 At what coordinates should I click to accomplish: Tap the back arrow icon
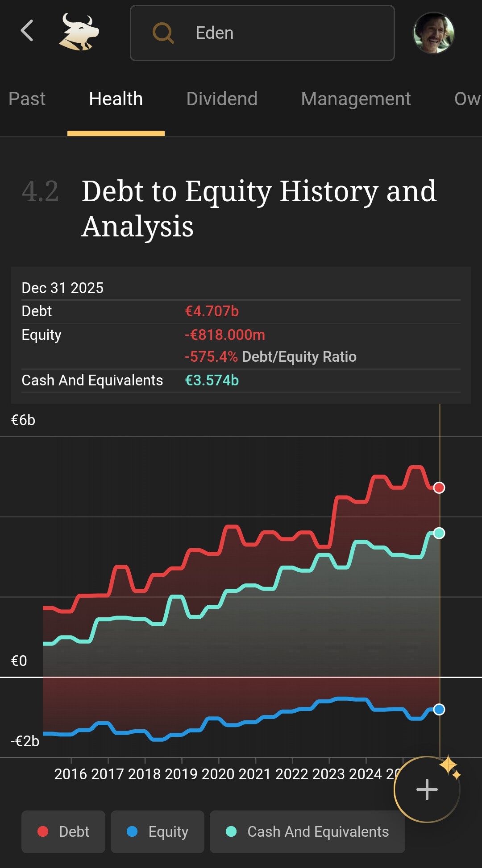[27, 31]
